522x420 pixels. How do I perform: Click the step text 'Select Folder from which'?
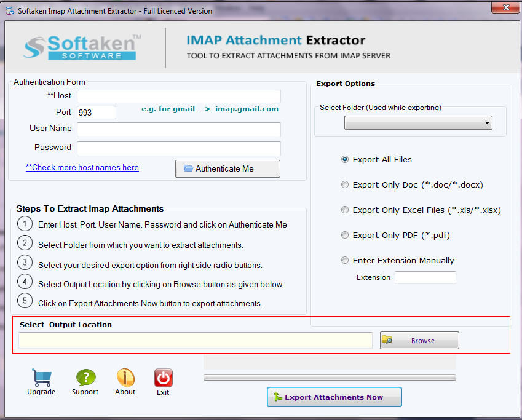pos(140,245)
